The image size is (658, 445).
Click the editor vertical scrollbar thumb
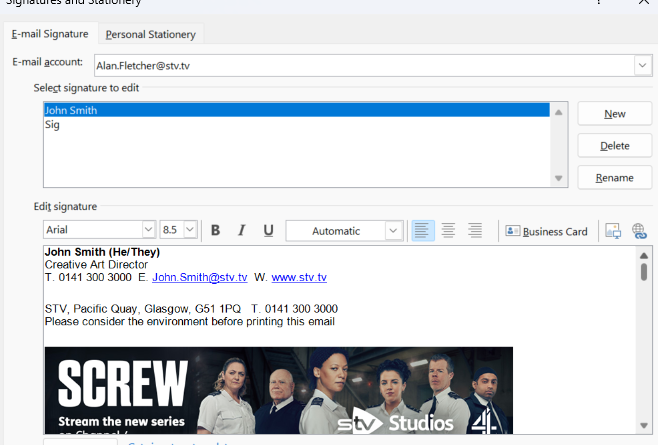[644, 272]
